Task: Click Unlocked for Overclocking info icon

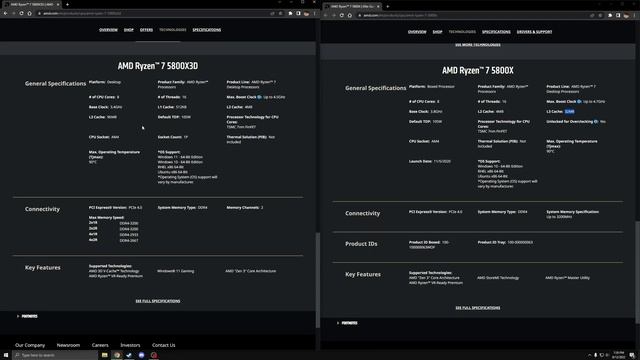Action: 596,122
